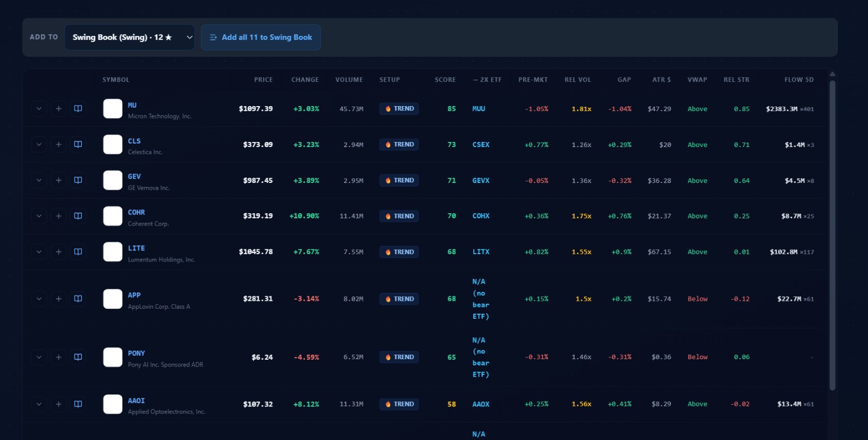Expand the APP row chevron
Screen dimensions: 868x440
click(39, 299)
